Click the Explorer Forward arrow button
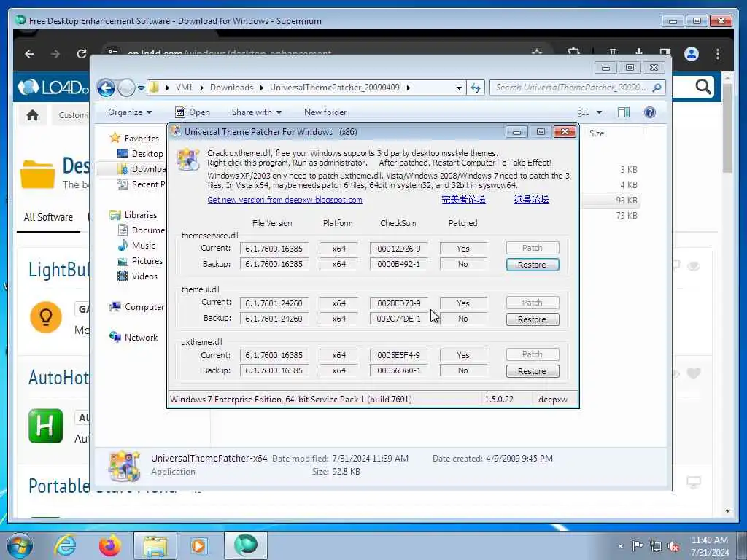Screen dimensions: 747x560 126,87
